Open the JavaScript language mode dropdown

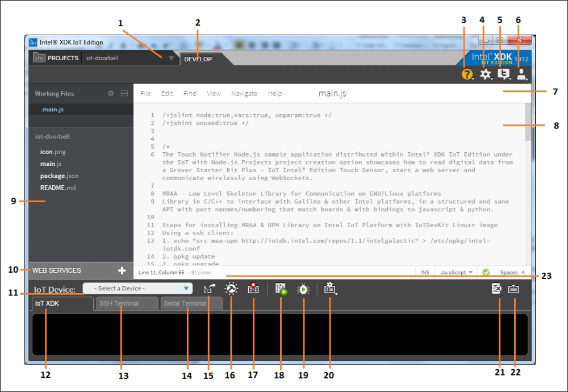(456, 273)
